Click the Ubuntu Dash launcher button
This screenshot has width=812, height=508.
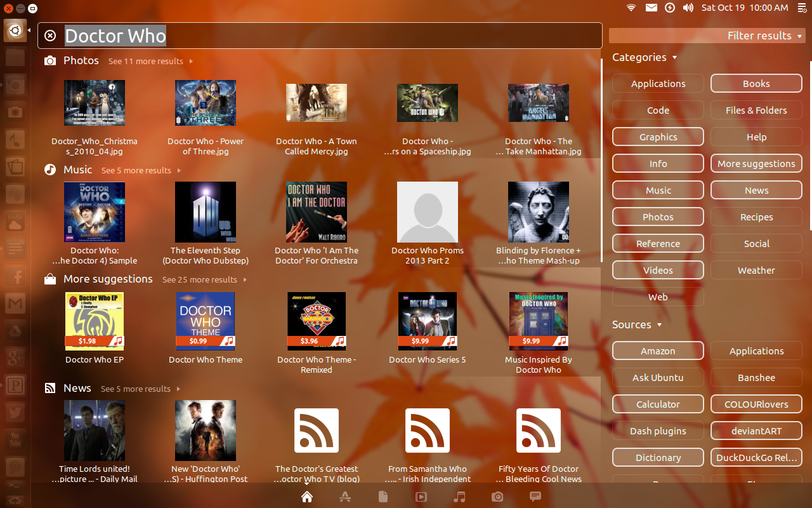(15, 30)
